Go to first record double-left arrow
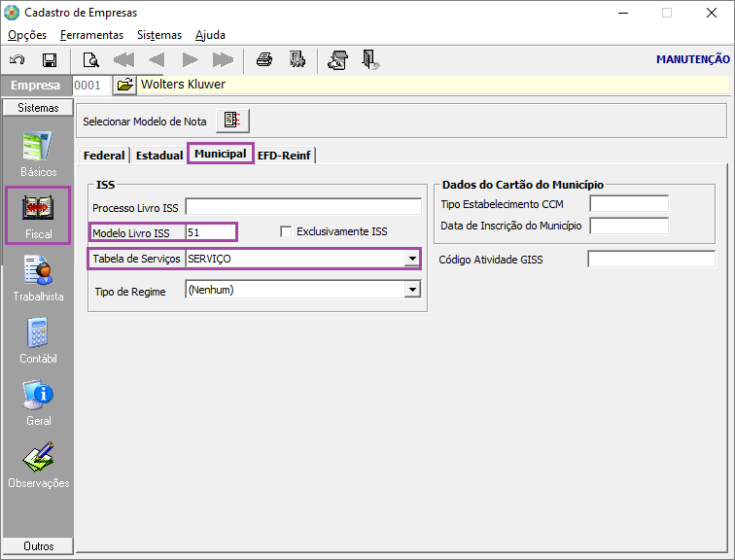 [x=123, y=60]
